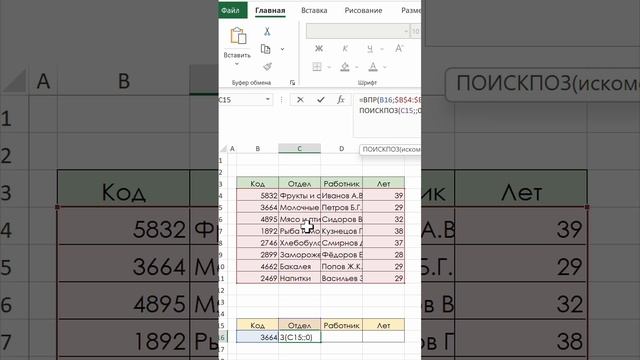Click the three-dot handle beside the name box
The height and width of the screenshot is (360, 640).
pyautogui.click(x=281, y=100)
